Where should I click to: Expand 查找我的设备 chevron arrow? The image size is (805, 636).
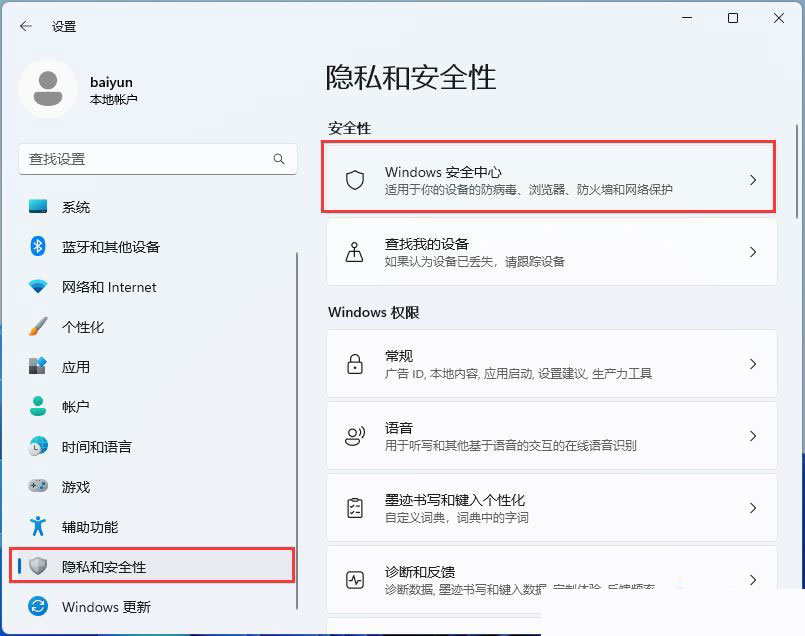[x=753, y=252]
